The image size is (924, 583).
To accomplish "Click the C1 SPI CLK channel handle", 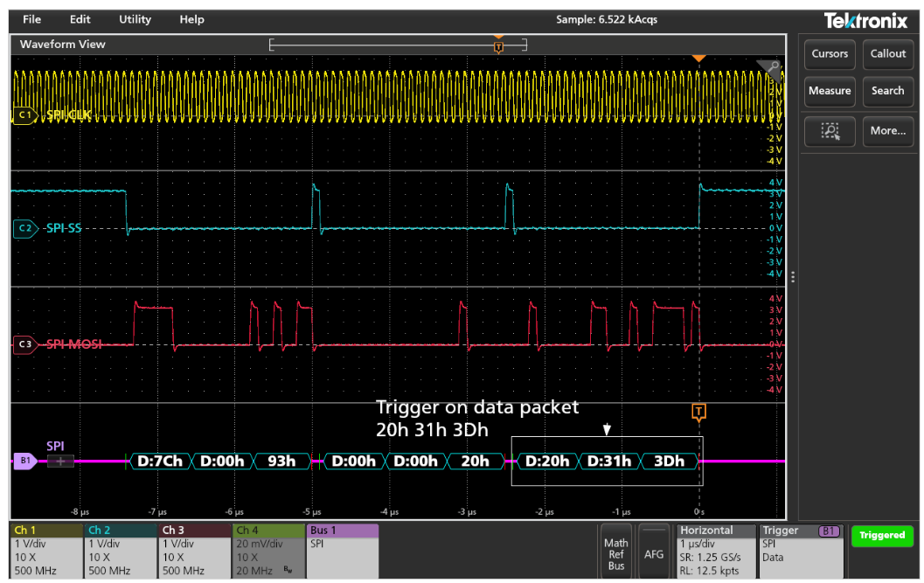I will 24,115.
